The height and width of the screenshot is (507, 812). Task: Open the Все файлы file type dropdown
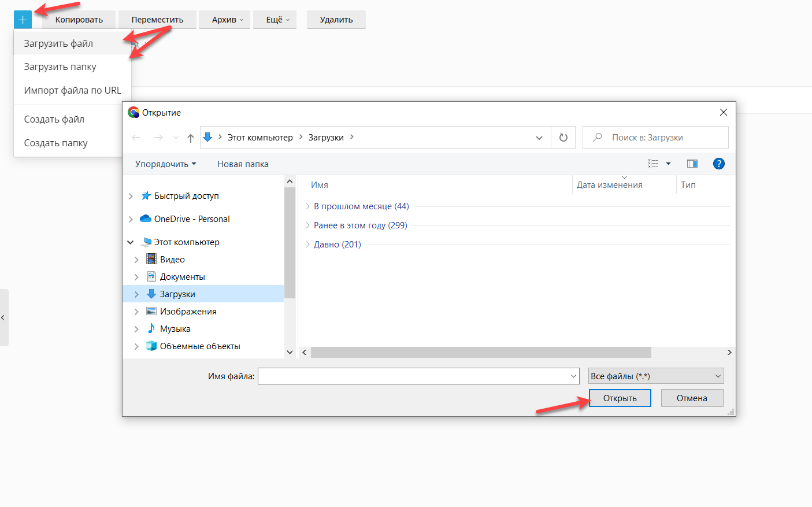click(x=656, y=376)
